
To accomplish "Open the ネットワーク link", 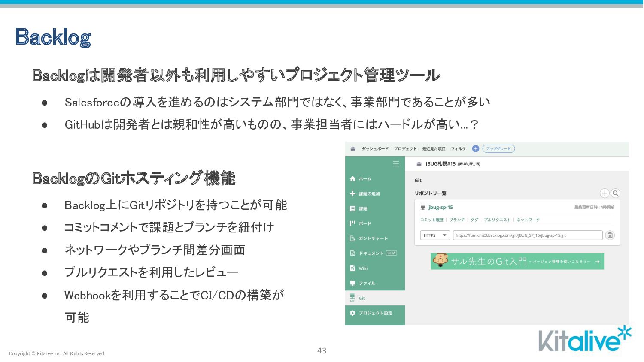I will pyautogui.click(x=528, y=220).
